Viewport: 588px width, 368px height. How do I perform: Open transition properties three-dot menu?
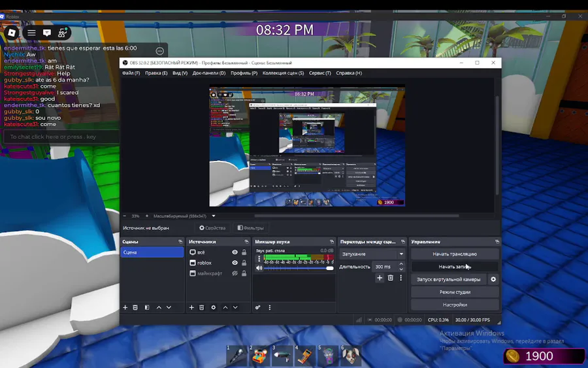[x=400, y=278]
